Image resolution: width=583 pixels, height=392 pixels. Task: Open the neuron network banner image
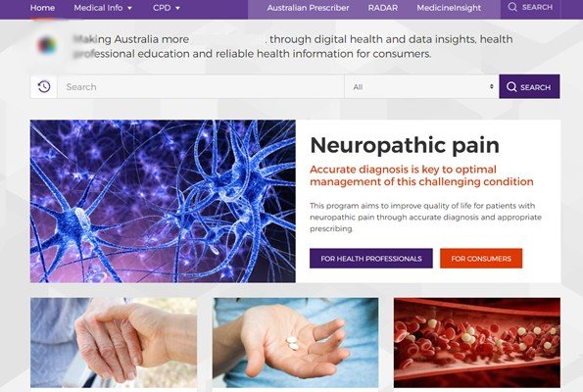pyautogui.click(x=163, y=201)
